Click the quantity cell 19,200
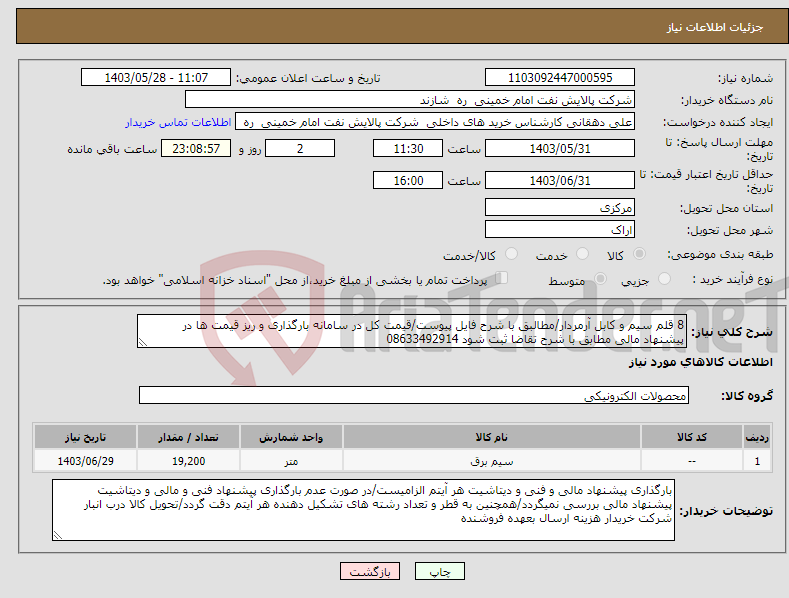Viewport: 789px width, 598px height. click(x=188, y=461)
